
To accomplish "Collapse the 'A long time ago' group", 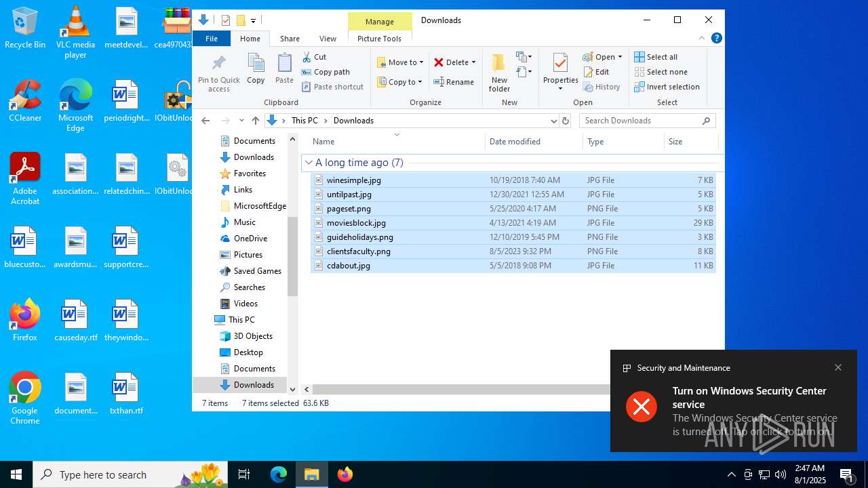I will 309,163.
